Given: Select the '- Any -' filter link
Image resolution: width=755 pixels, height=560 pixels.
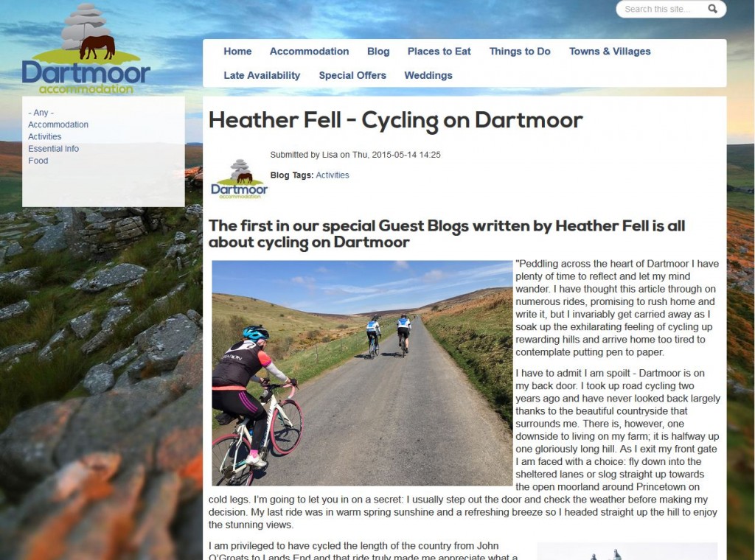Looking at the screenshot, I should point(41,113).
